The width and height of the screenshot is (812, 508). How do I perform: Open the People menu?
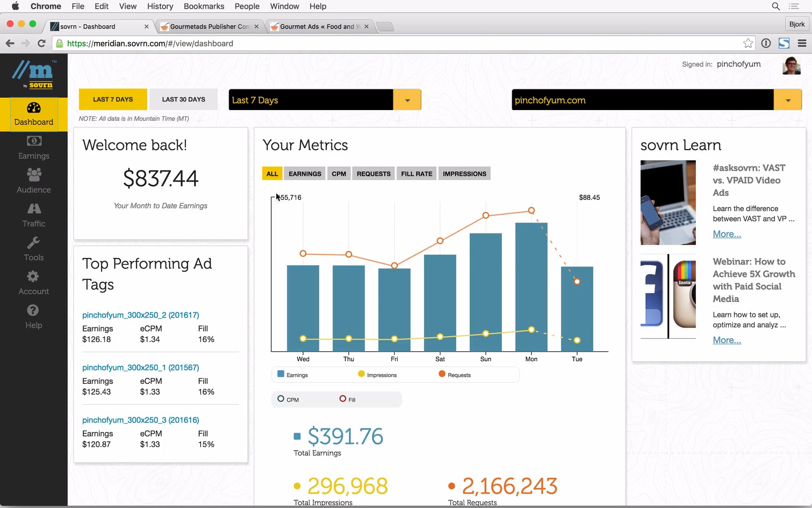(x=247, y=6)
